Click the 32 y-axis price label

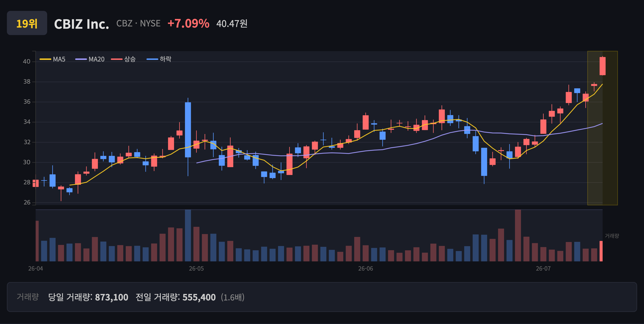point(27,142)
